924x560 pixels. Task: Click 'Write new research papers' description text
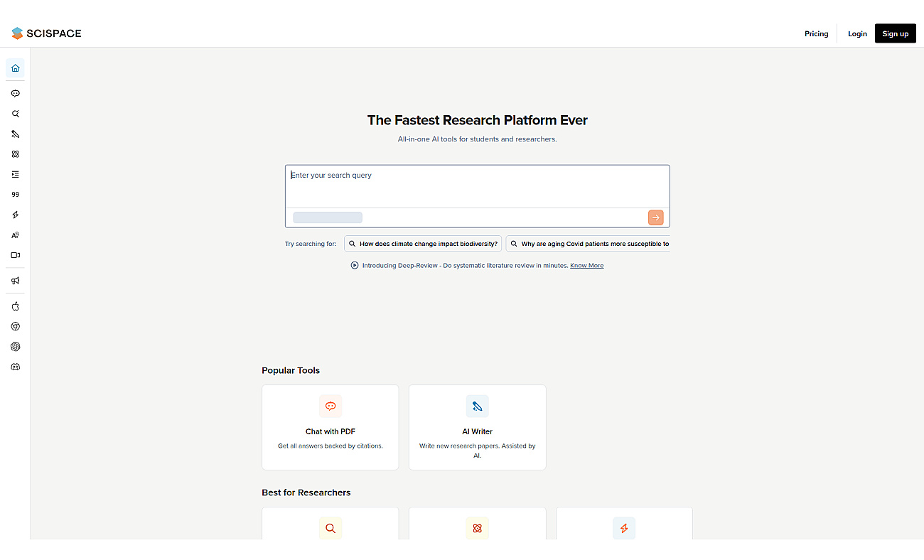tap(478, 451)
